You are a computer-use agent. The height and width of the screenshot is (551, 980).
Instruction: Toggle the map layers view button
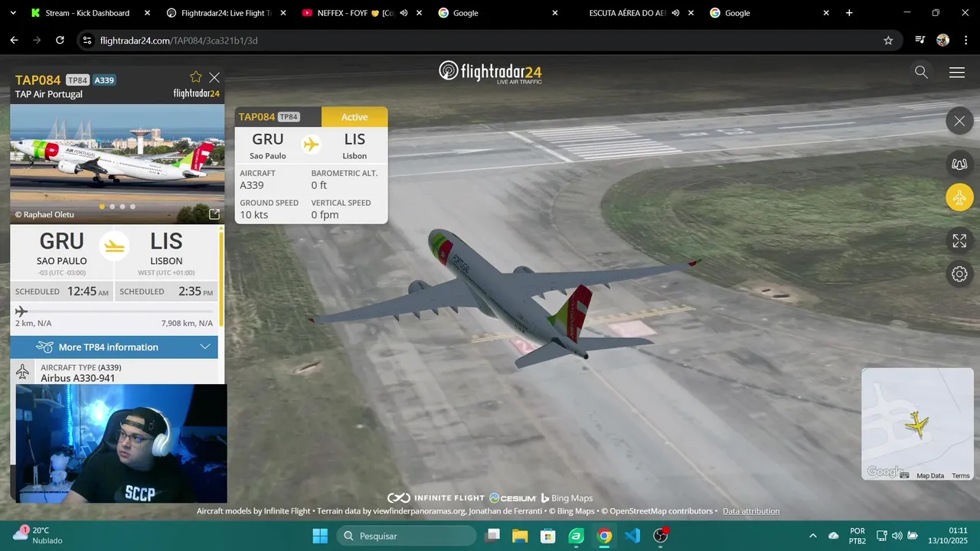tap(959, 163)
